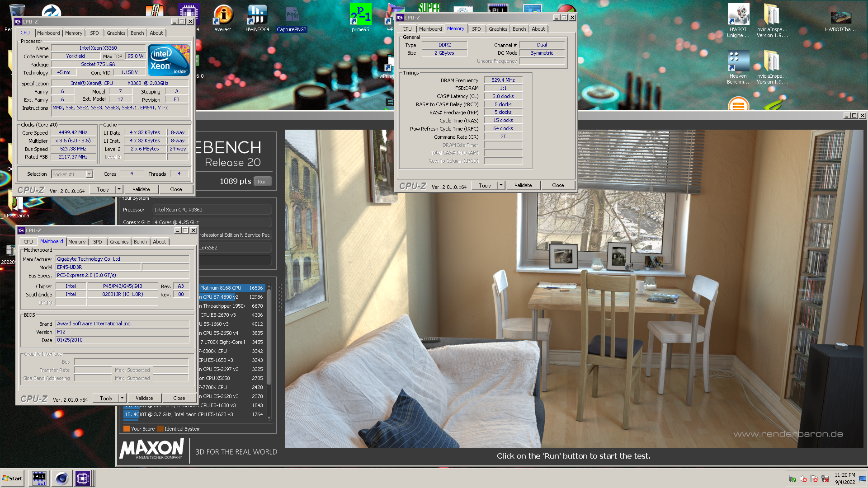Image resolution: width=868 pixels, height=488 pixels.
Task: Click Run next to 1089 pts in Cinebench
Action: [262, 182]
